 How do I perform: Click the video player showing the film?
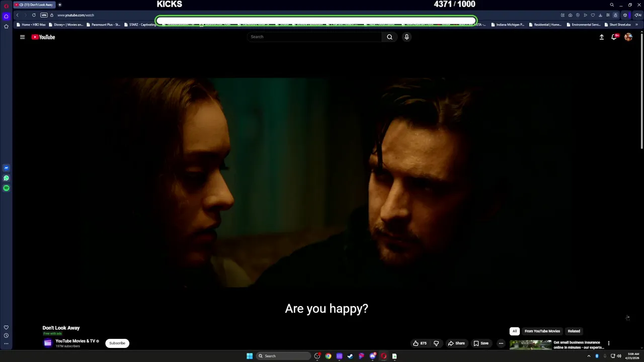328,182
